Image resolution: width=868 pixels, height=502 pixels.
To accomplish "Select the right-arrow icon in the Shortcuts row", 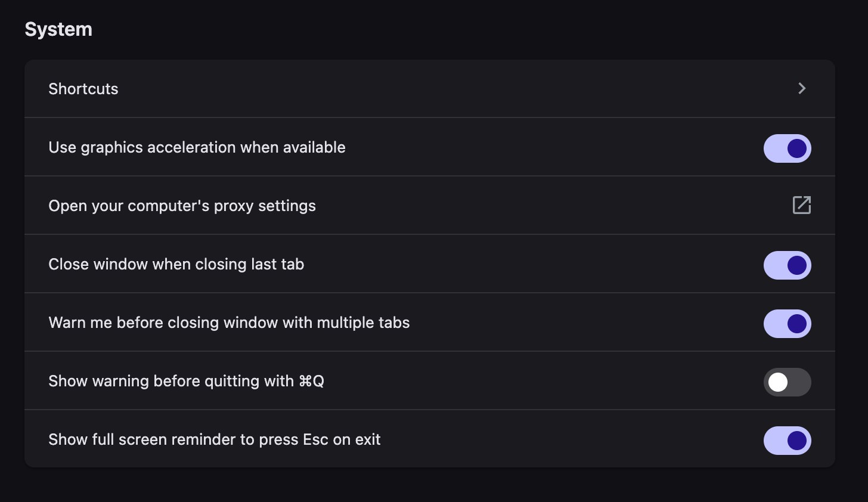I will [802, 88].
